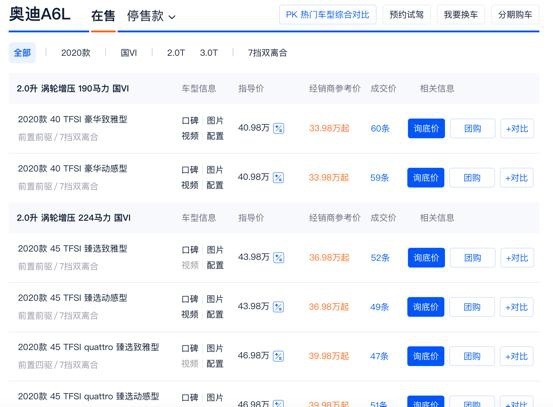
Task: Click 询底价 for 40 TFSI 豪华致雅型
Action: pos(426,128)
